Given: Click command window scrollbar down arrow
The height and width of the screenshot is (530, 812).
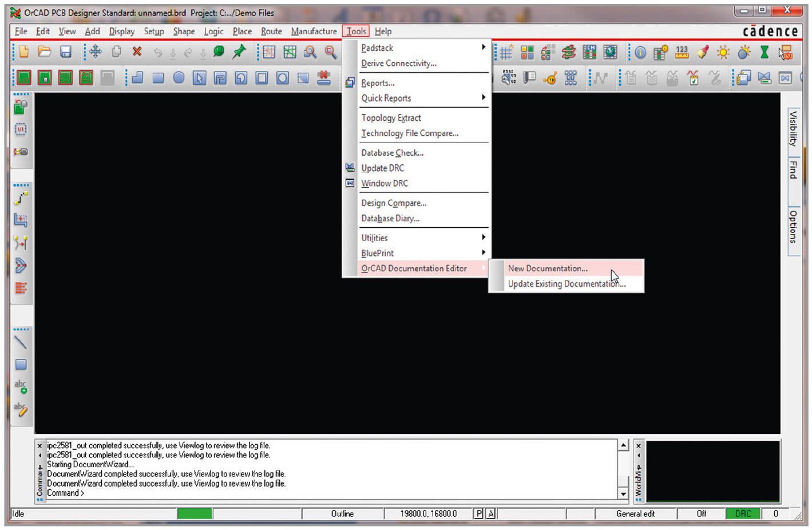Looking at the screenshot, I should 623,493.
